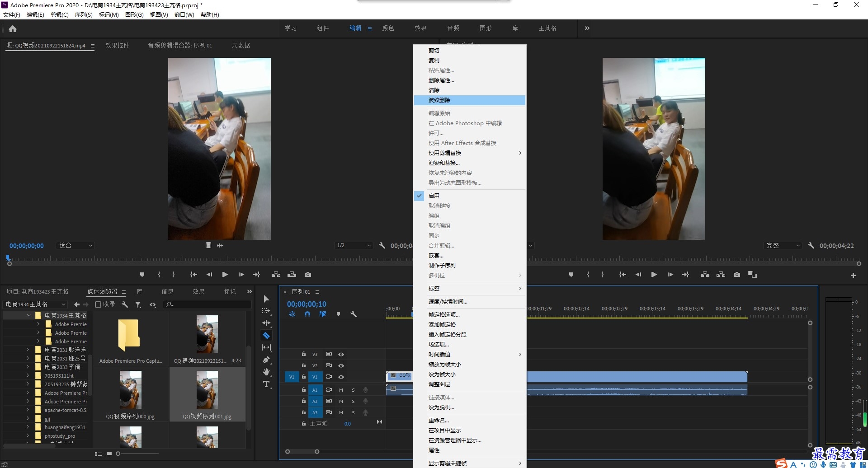Click program monitor Lift button
Viewport: 868px width, 468px height.
pos(705,274)
